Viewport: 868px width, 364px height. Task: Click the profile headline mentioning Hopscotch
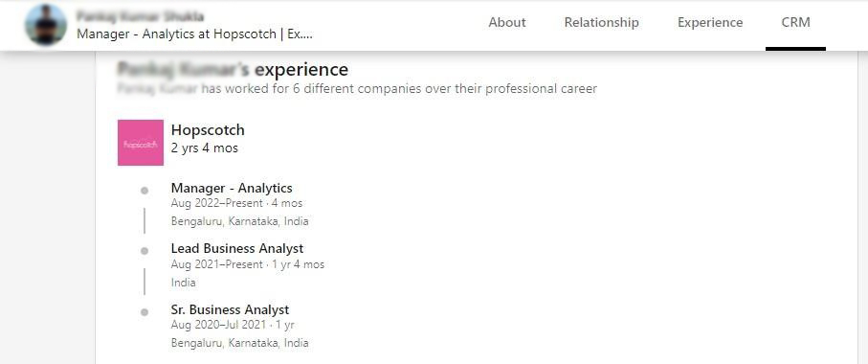point(195,34)
